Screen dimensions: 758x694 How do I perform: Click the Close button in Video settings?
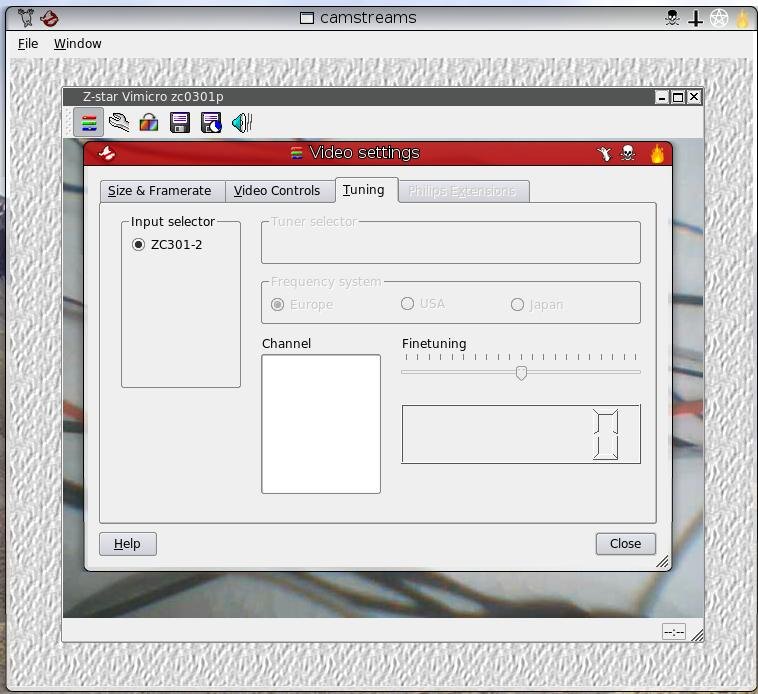point(626,544)
